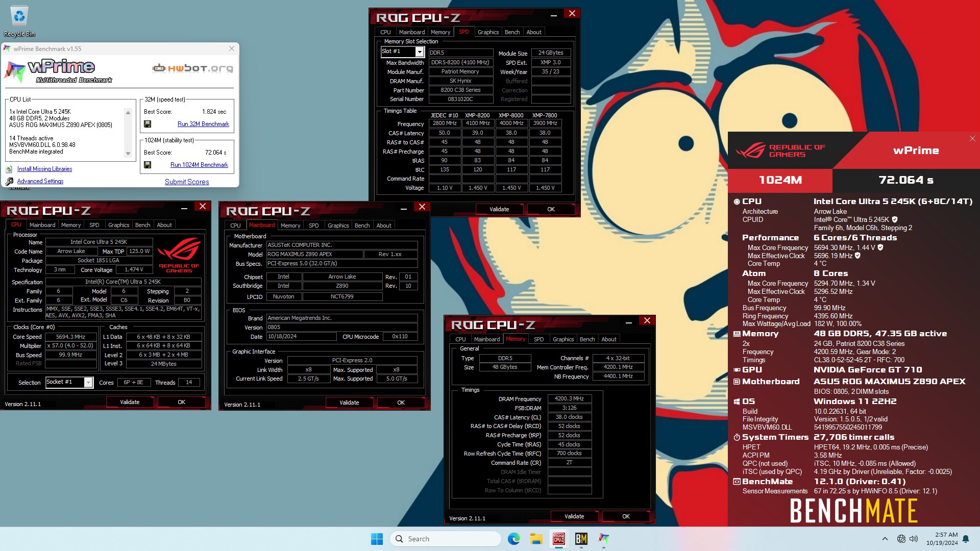Open Microsoft Edge from the taskbar

(513, 539)
